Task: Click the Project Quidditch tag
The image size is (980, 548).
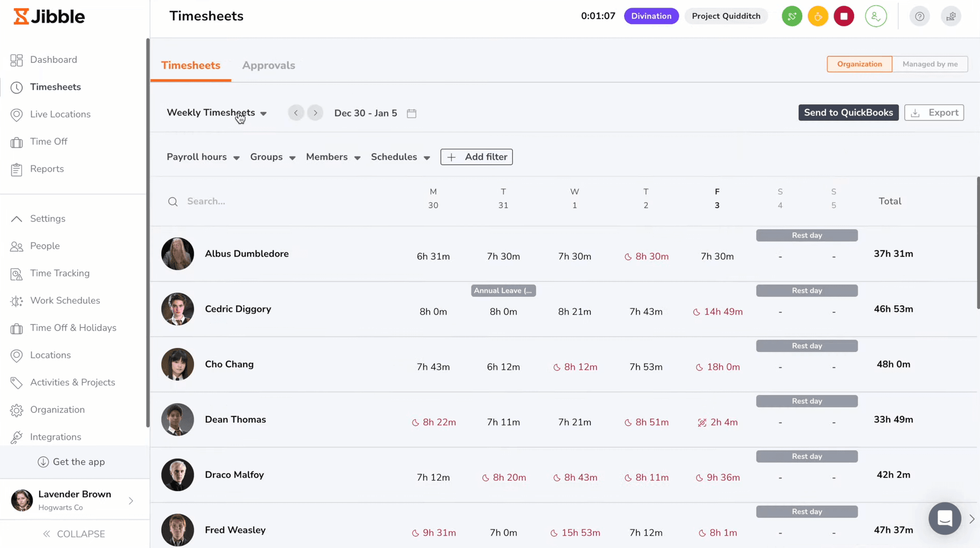Action: (x=726, y=16)
